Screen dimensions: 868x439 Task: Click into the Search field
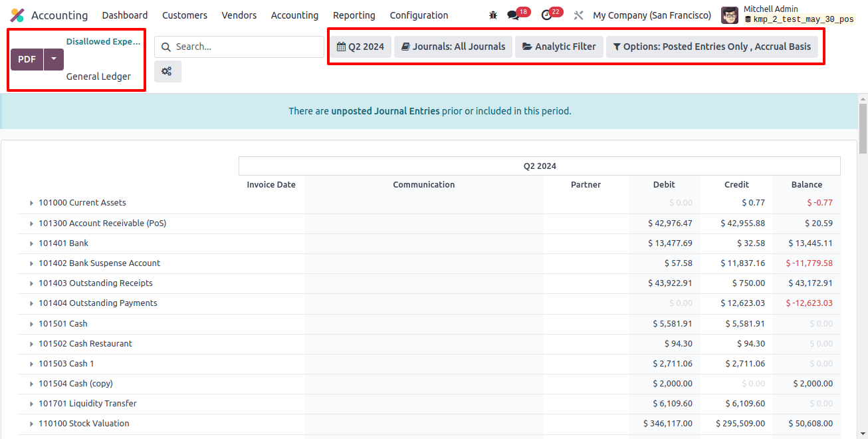(239, 47)
